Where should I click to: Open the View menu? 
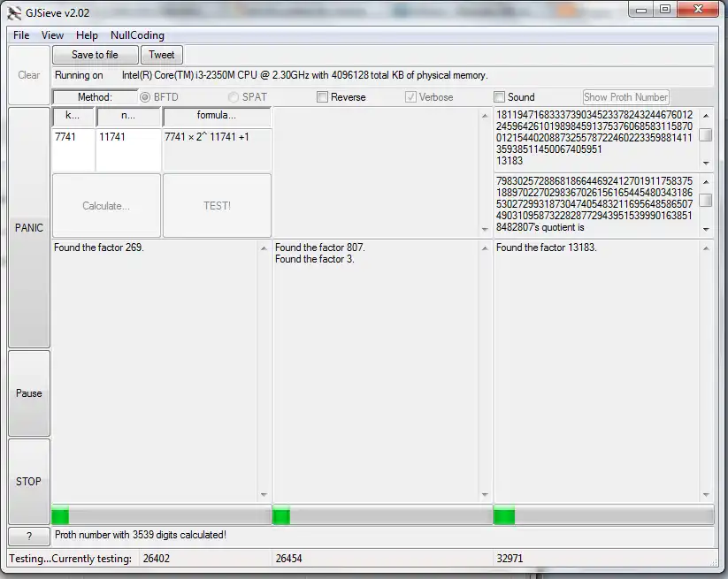point(52,35)
